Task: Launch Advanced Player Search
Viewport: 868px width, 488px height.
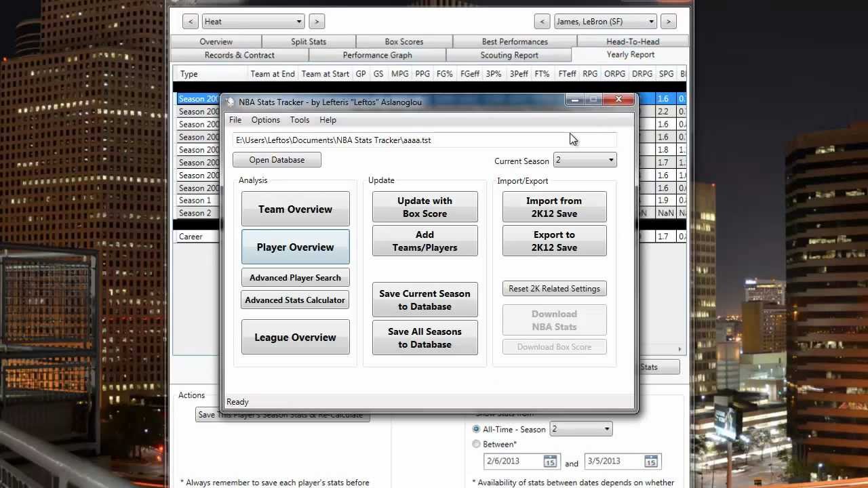Action: (296, 278)
